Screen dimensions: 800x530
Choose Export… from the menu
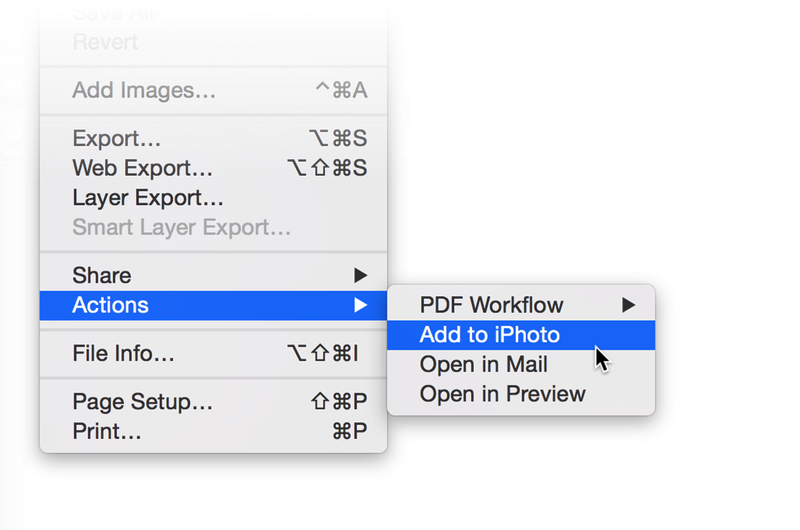(117, 140)
